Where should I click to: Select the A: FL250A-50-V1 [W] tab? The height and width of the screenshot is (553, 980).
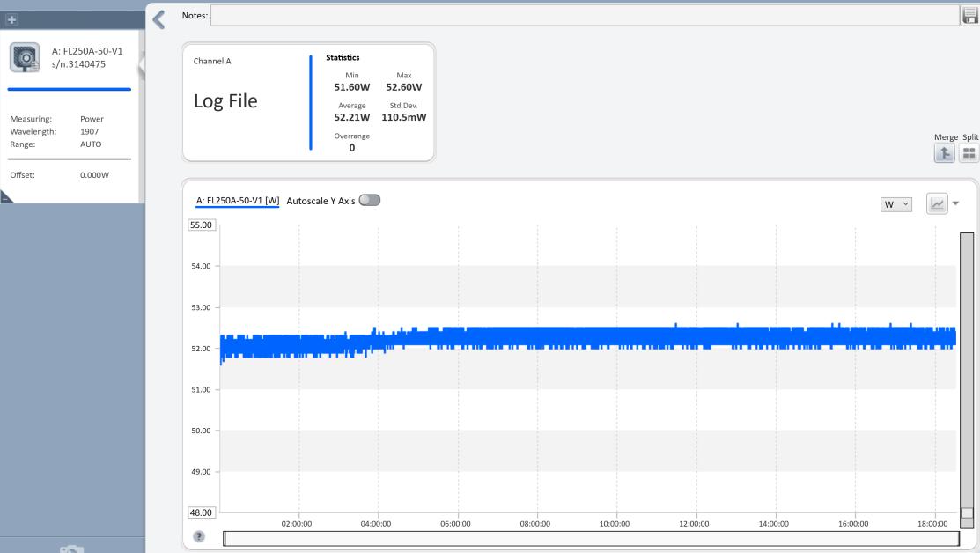click(x=238, y=201)
